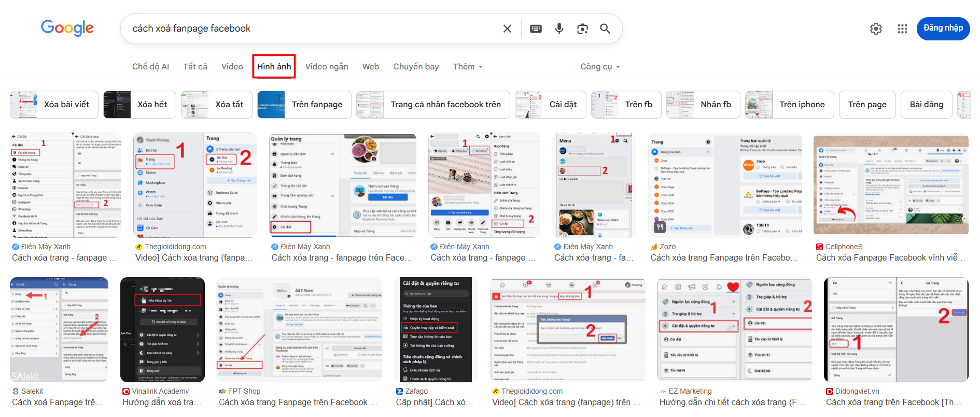Click Thegioididong.com favicon in second row
The image size is (980, 417).
pos(496,391)
